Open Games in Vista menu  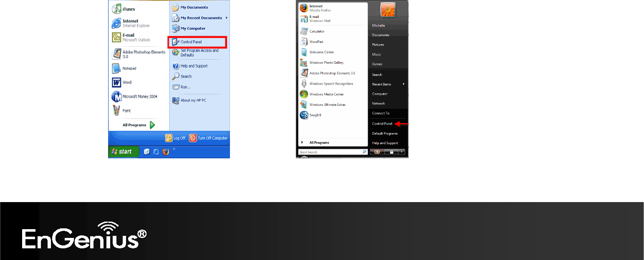tap(377, 64)
